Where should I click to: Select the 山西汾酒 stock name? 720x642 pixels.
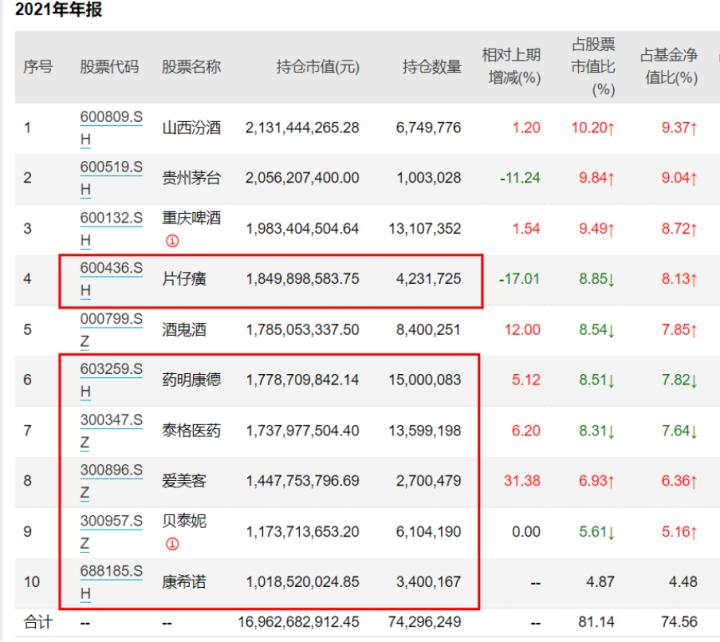tap(191, 128)
